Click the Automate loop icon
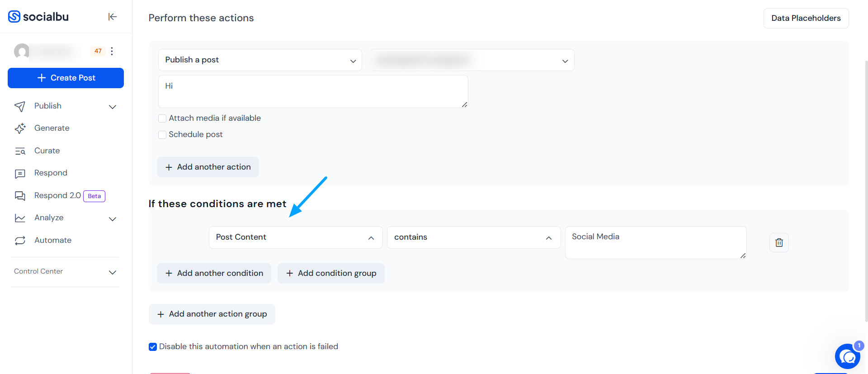Viewport: 868px width, 374px height. pyautogui.click(x=20, y=241)
